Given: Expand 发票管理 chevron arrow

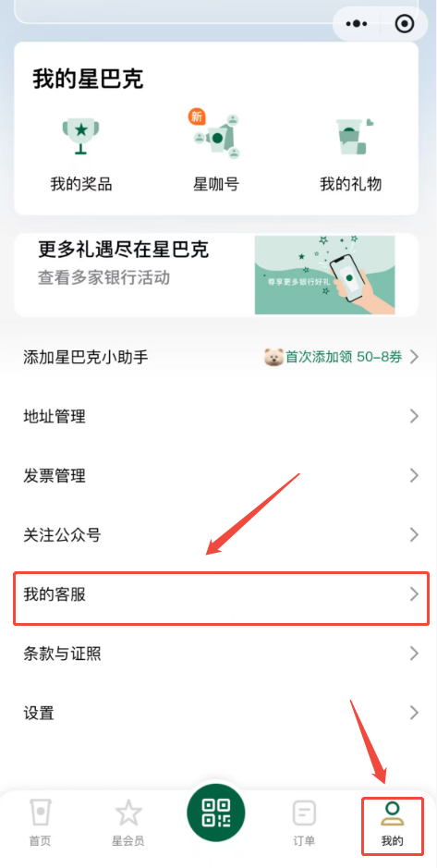Looking at the screenshot, I should [x=414, y=475].
